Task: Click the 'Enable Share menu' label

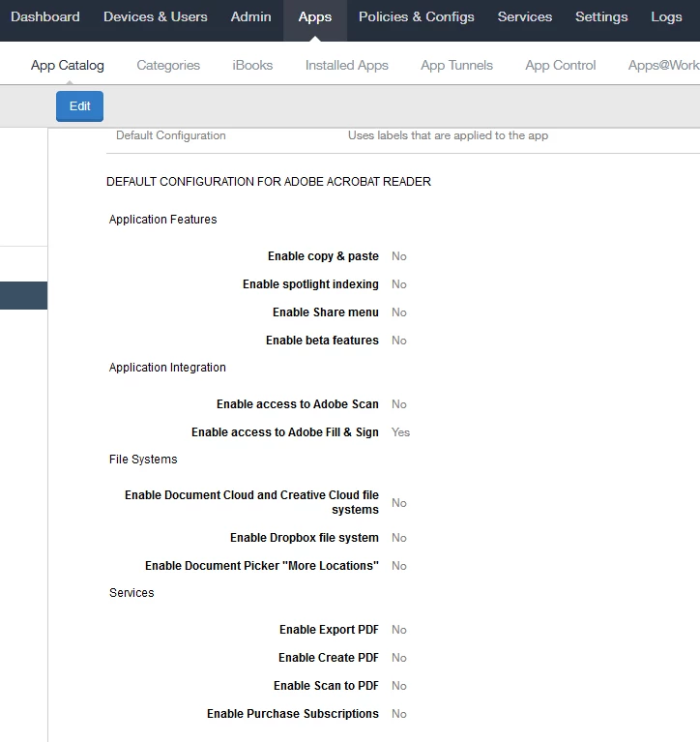Action: tap(326, 312)
